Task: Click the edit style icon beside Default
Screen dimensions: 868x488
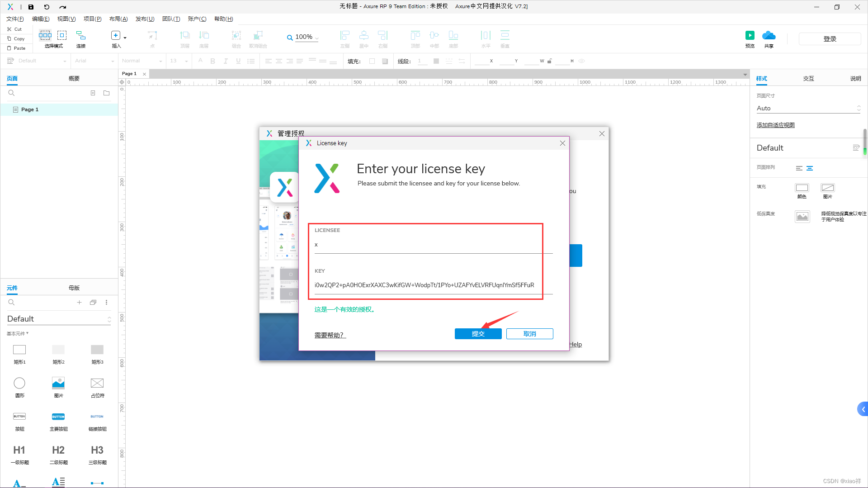Action: [856, 148]
